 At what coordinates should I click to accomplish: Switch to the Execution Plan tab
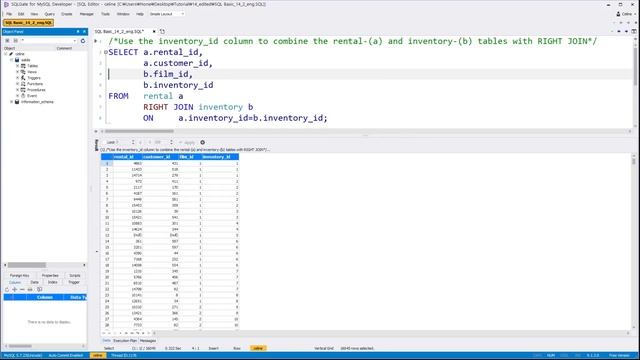point(125,340)
